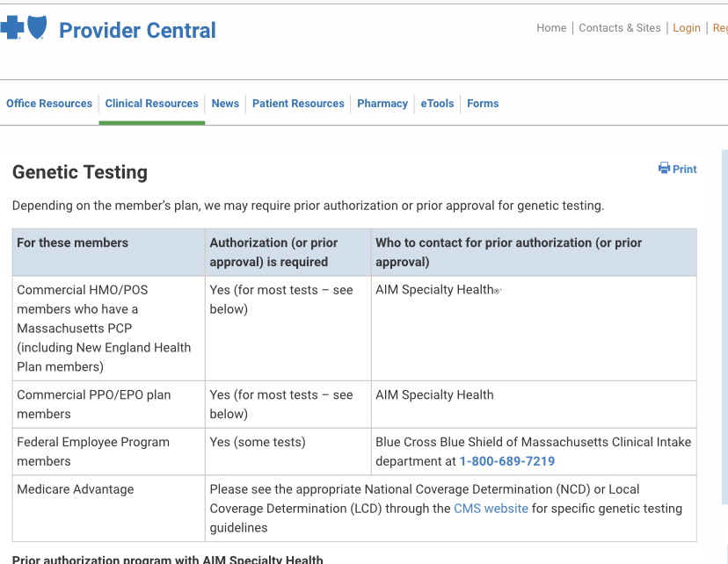Click the Login link
Screen dimensions: 728x564
(687, 28)
